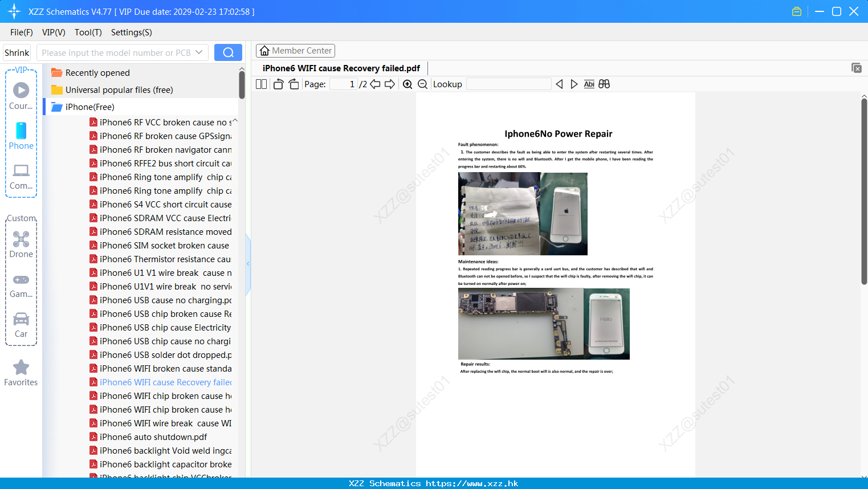The image size is (868, 489).
Task: Open File(F) menu
Action: click(22, 32)
